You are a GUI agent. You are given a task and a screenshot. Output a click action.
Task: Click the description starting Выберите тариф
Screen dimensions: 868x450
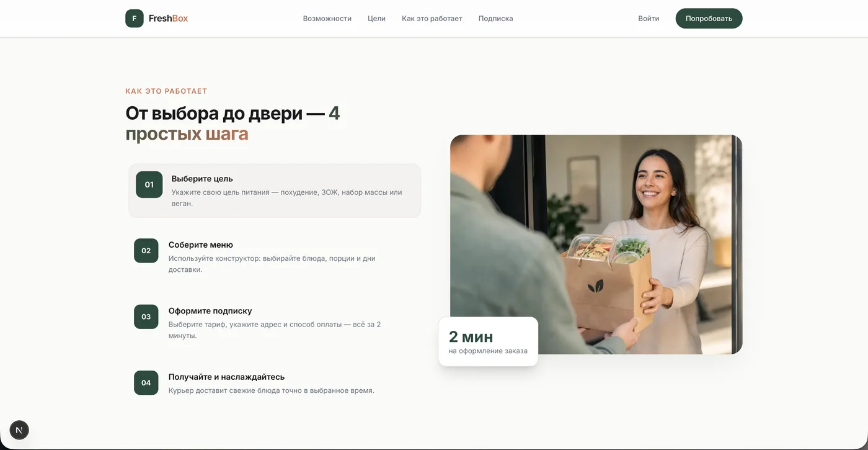click(275, 330)
